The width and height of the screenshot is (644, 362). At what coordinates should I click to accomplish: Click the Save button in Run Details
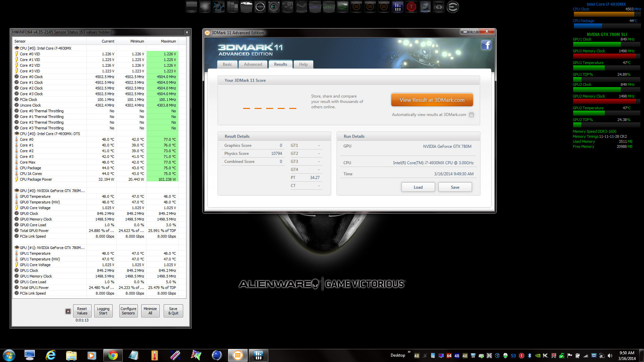coord(455,187)
